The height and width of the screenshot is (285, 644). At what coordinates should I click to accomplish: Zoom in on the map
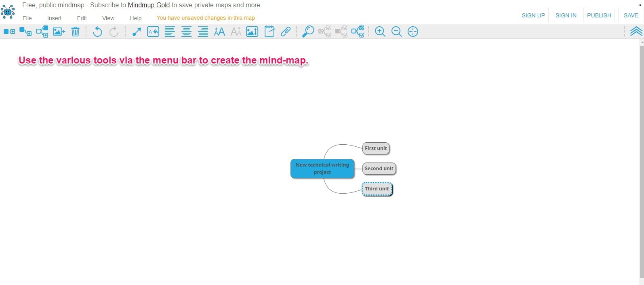[x=380, y=32]
